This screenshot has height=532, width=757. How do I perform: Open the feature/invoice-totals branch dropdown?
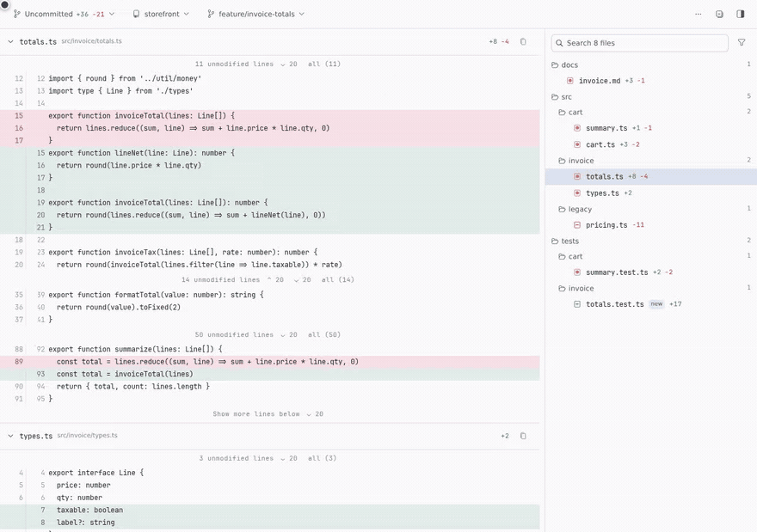pos(255,14)
